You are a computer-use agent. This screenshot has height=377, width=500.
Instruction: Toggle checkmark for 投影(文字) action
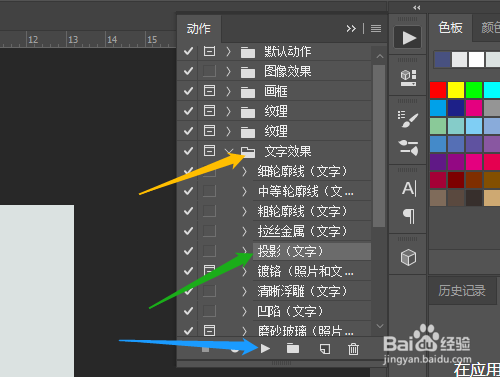tap(188, 251)
